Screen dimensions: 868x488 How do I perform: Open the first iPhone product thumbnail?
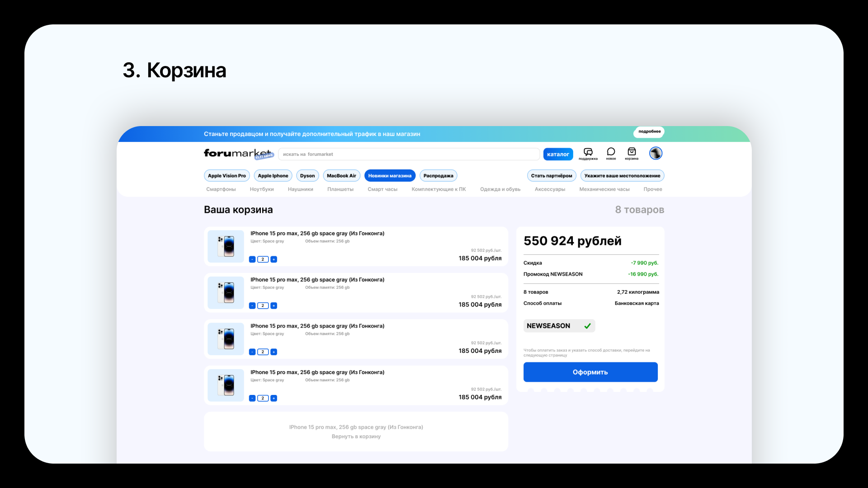pyautogui.click(x=226, y=246)
